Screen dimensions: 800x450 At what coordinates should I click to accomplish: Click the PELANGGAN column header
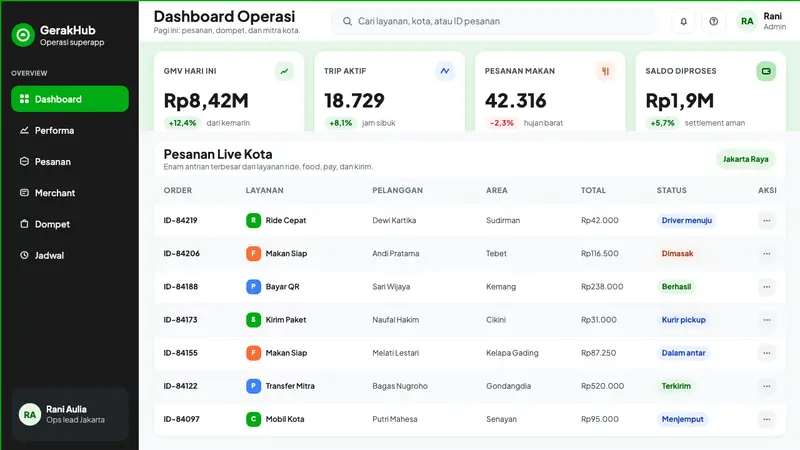point(397,190)
